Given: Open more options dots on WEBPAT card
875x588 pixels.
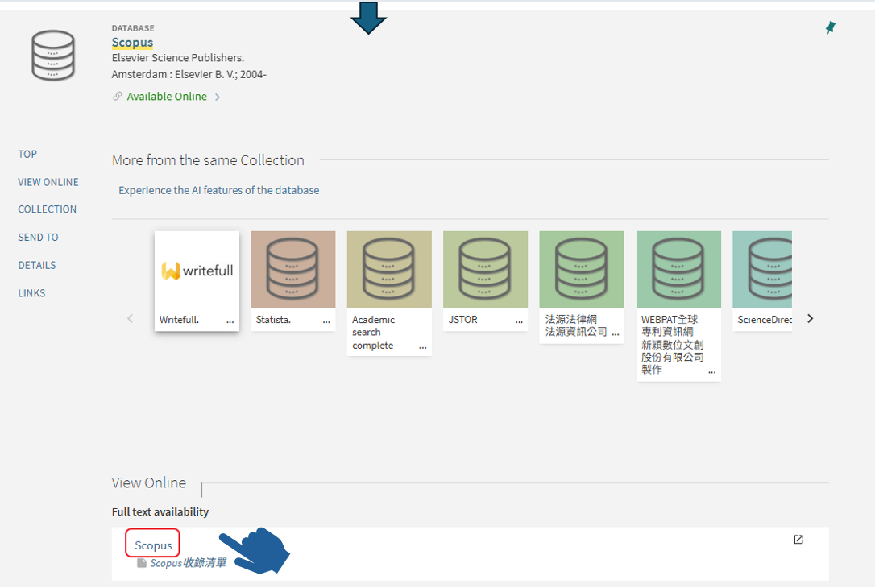Looking at the screenshot, I should coord(712,371).
